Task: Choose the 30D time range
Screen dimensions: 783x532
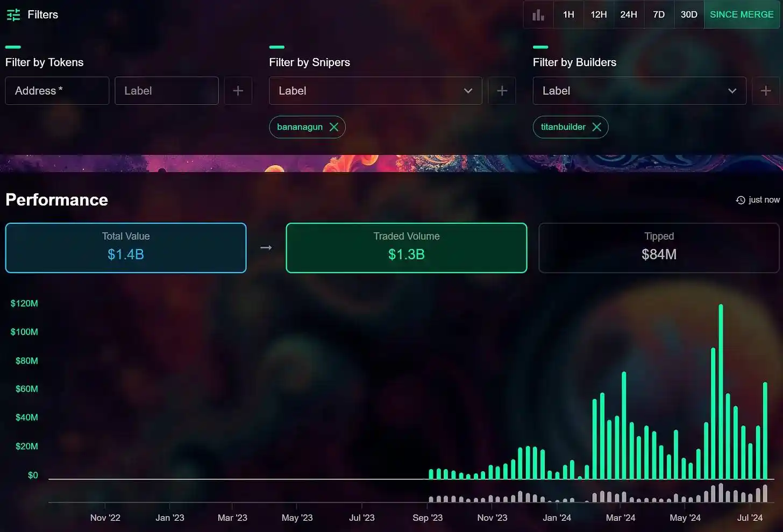Action: (x=689, y=15)
